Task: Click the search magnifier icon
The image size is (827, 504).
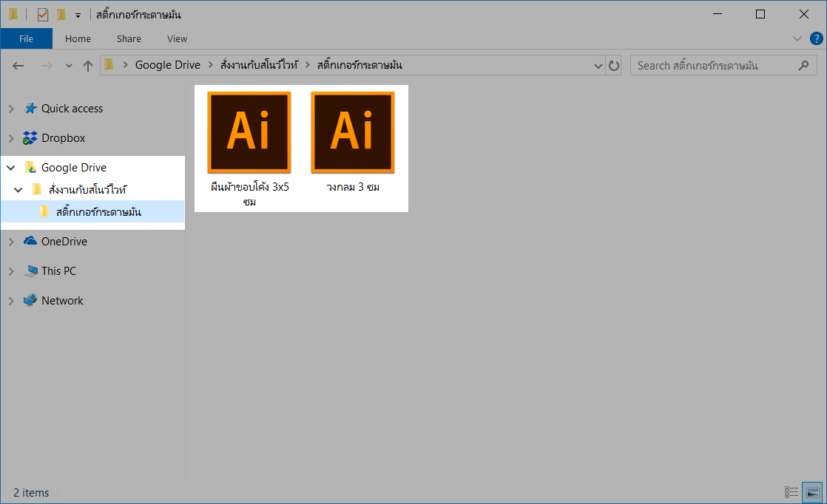Action: pyautogui.click(x=803, y=65)
